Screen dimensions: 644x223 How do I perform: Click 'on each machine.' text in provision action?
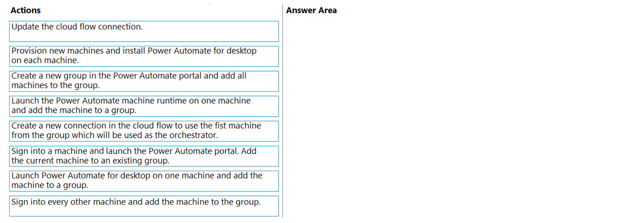[45, 61]
